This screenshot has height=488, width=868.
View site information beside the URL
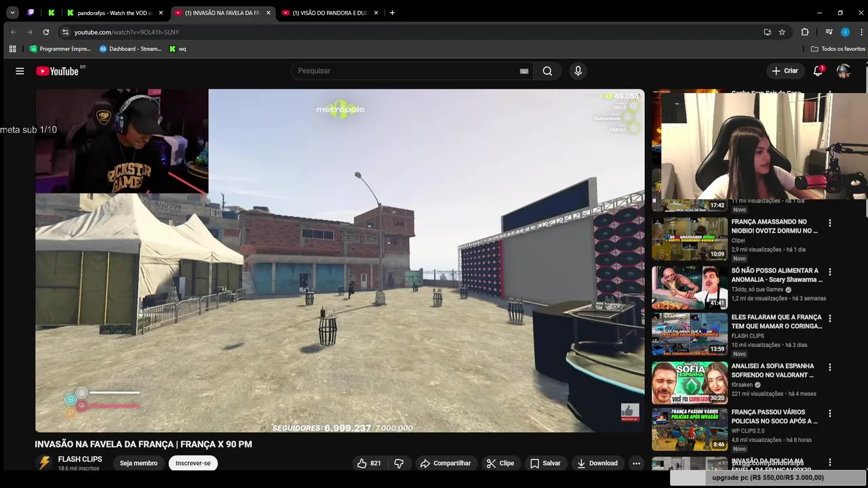[x=65, y=32]
